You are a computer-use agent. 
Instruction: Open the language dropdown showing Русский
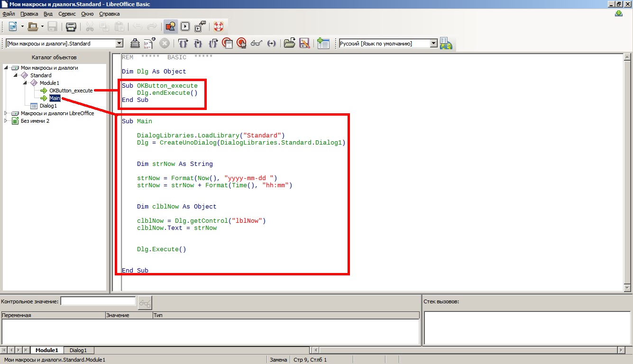433,43
